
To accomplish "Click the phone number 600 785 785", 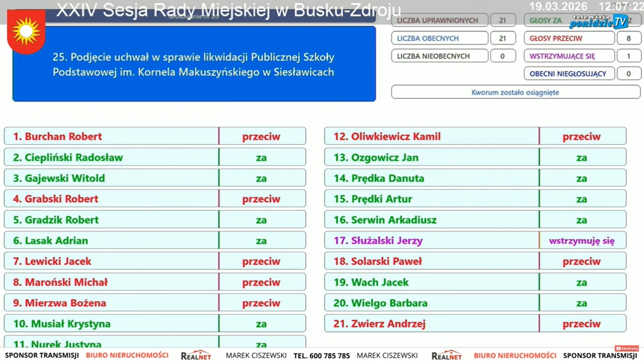I will click(x=321, y=356).
